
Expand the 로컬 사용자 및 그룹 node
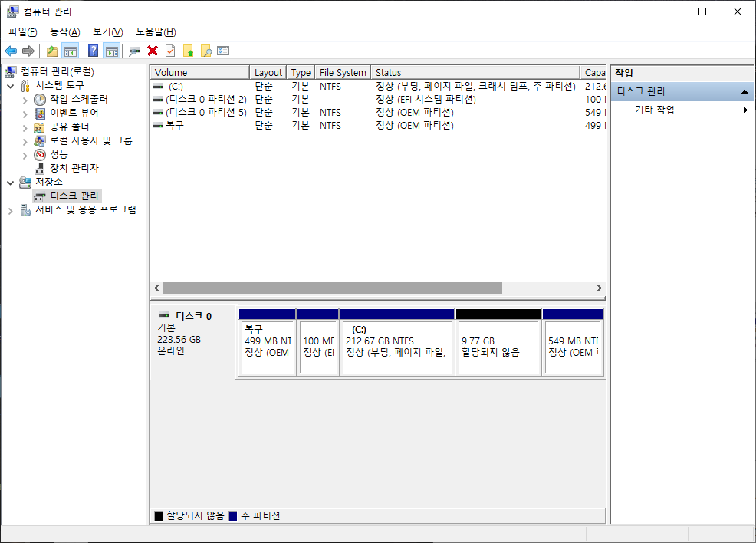(25, 142)
